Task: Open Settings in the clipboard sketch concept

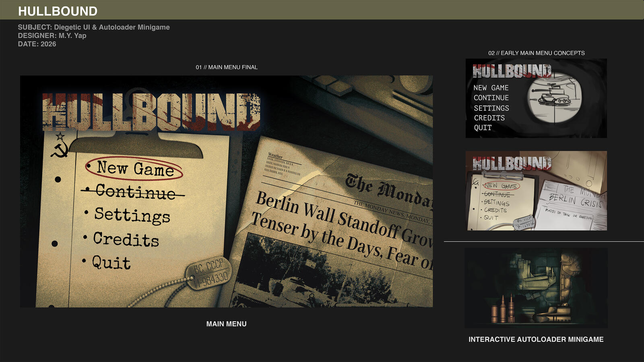Action: (497, 202)
